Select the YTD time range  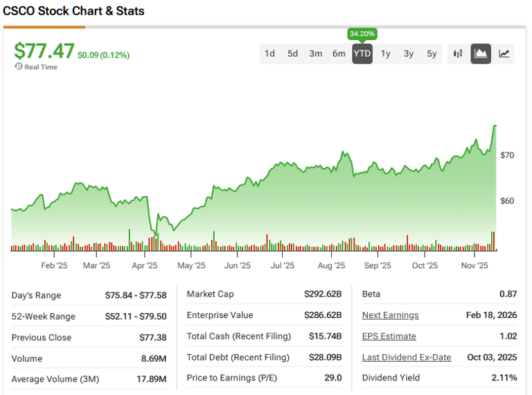362,53
